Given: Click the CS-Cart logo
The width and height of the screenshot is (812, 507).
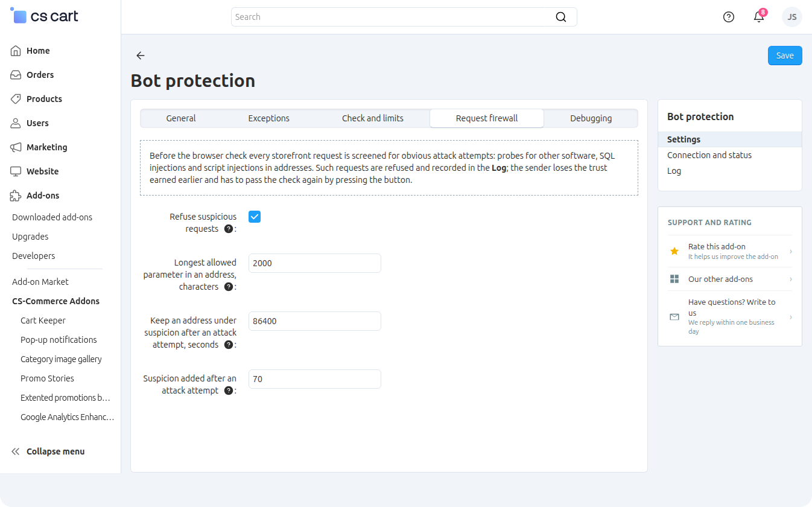Looking at the screenshot, I should click(x=45, y=16).
